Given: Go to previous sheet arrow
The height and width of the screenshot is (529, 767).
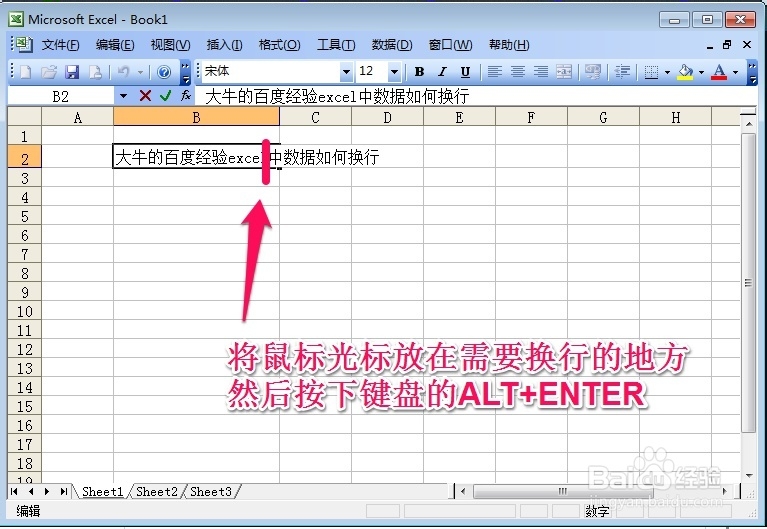Looking at the screenshot, I should click(31, 491).
